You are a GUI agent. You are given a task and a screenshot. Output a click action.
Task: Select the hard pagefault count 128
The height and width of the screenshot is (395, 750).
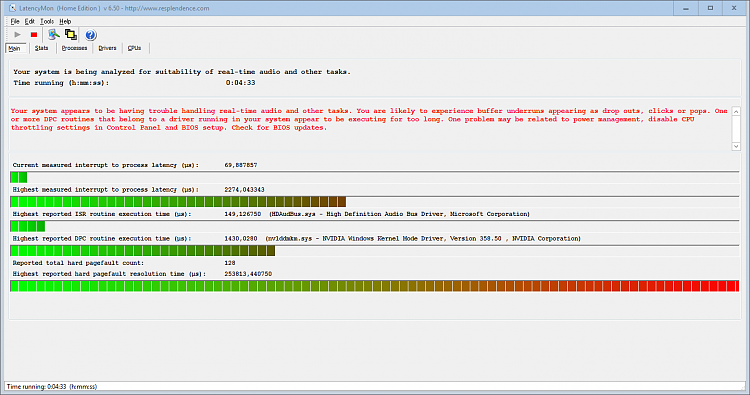[x=230, y=263]
